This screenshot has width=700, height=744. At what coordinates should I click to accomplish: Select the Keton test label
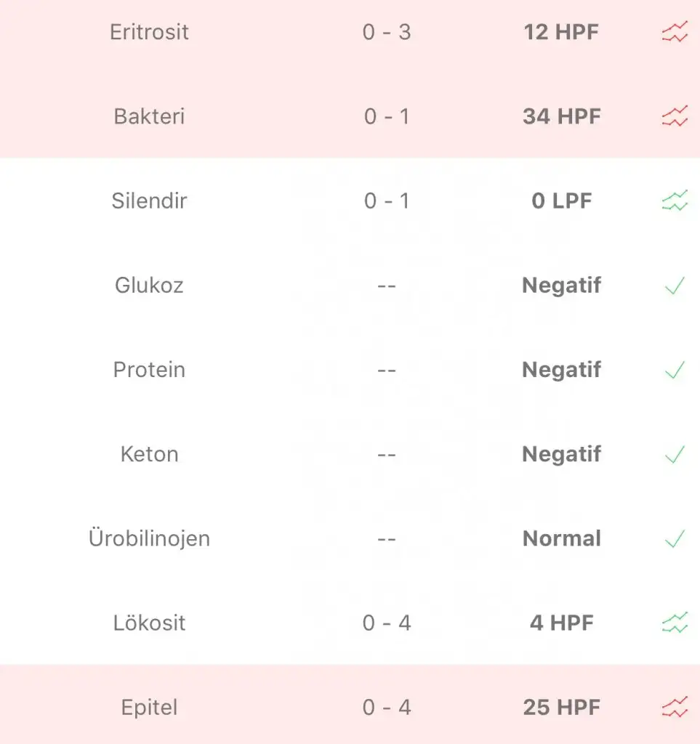pos(150,454)
